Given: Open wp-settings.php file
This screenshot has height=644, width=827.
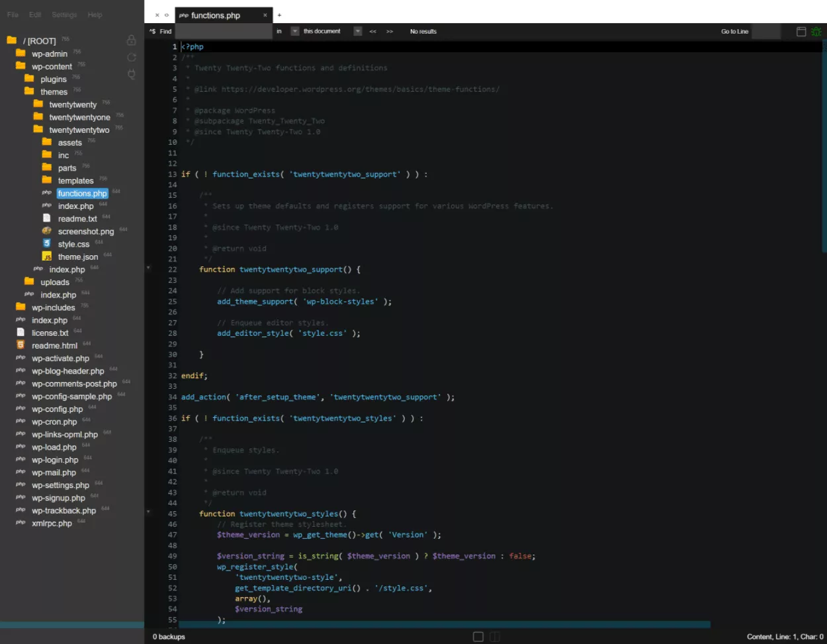Looking at the screenshot, I should (60, 485).
